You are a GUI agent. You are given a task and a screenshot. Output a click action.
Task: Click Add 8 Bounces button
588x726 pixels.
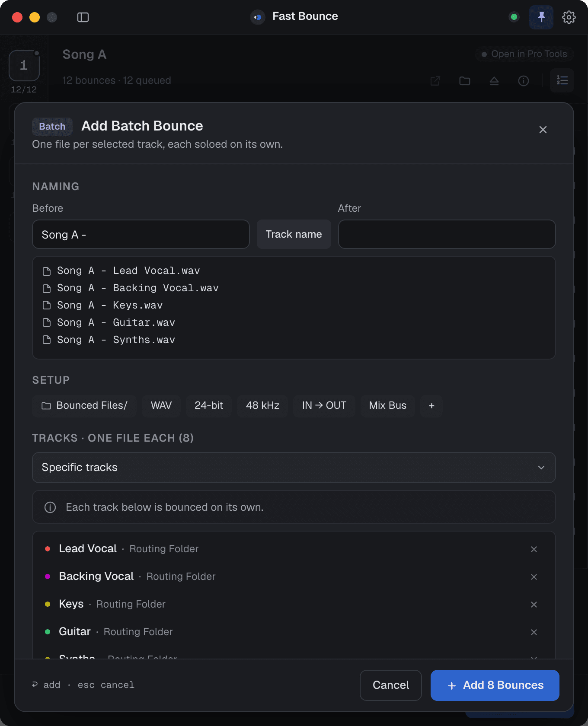495,685
